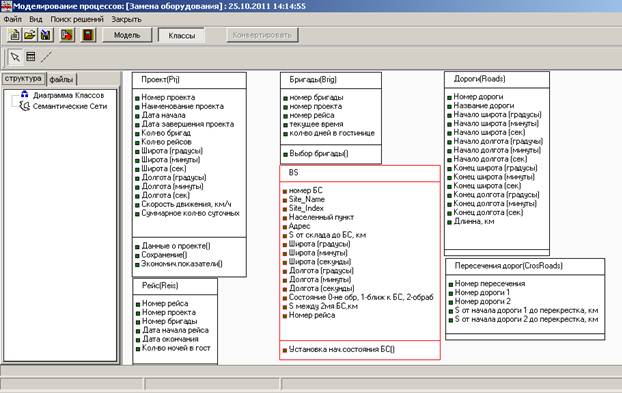Click the greyed Конвертировать button
Screen dimensions: 622x393
pyautogui.click(x=262, y=35)
